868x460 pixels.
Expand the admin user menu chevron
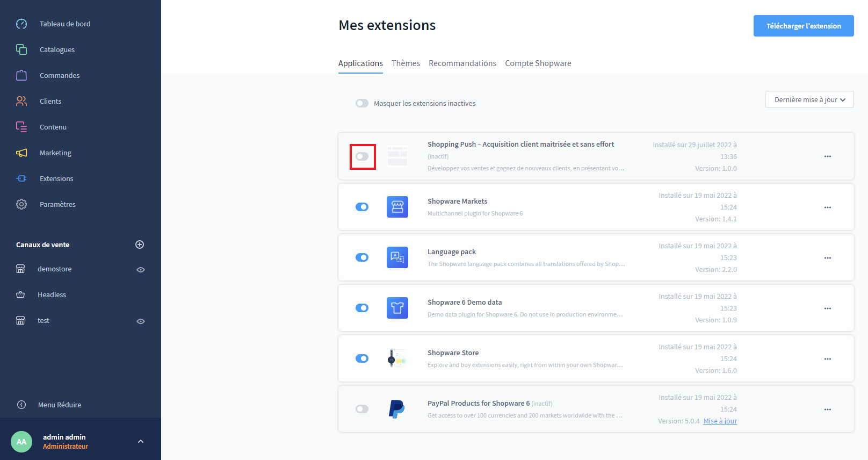(141, 441)
